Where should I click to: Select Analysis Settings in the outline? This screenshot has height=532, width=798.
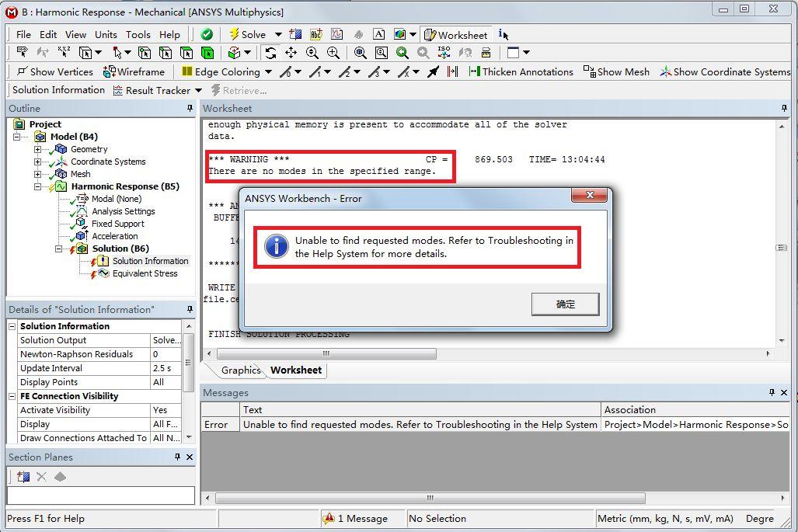click(124, 211)
